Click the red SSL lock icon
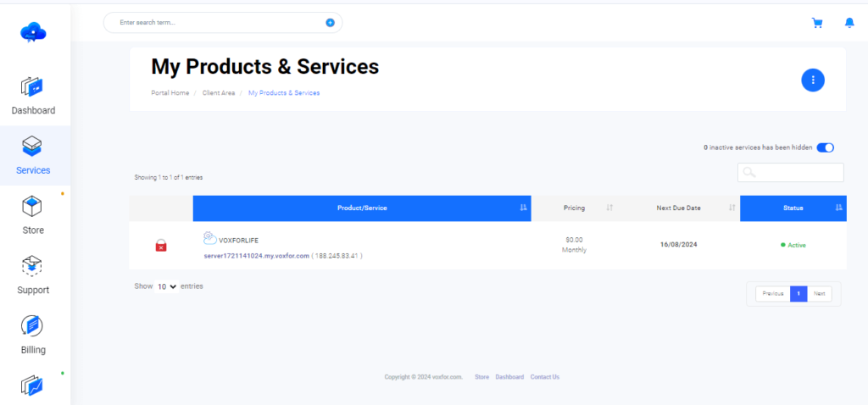The height and width of the screenshot is (405, 868). click(x=161, y=246)
